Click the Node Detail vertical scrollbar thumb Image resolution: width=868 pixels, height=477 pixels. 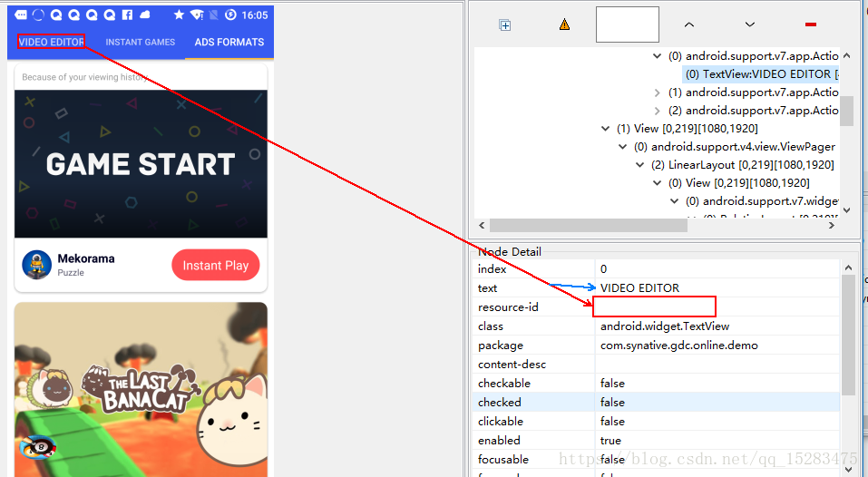point(848,335)
